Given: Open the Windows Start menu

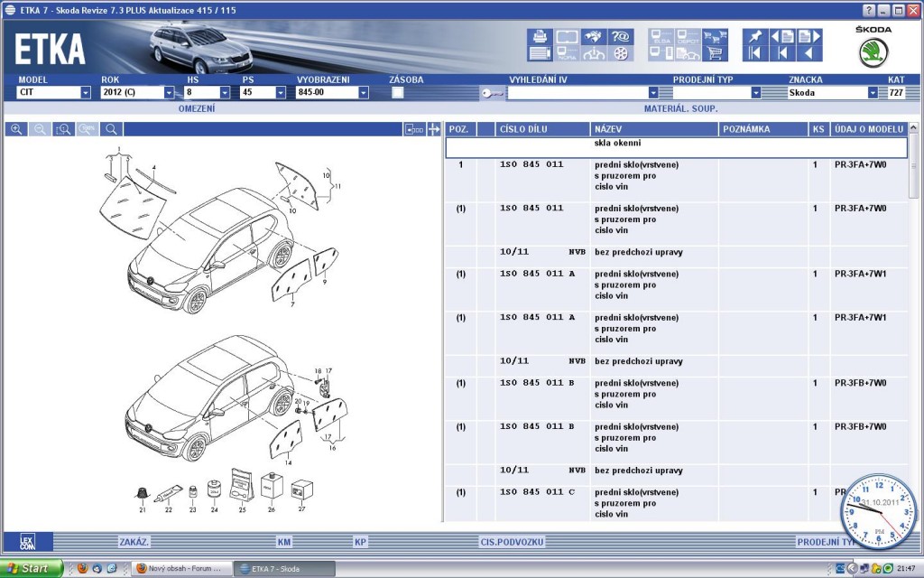Looking at the screenshot, I should pyautogui.click(x=31, y=568).
